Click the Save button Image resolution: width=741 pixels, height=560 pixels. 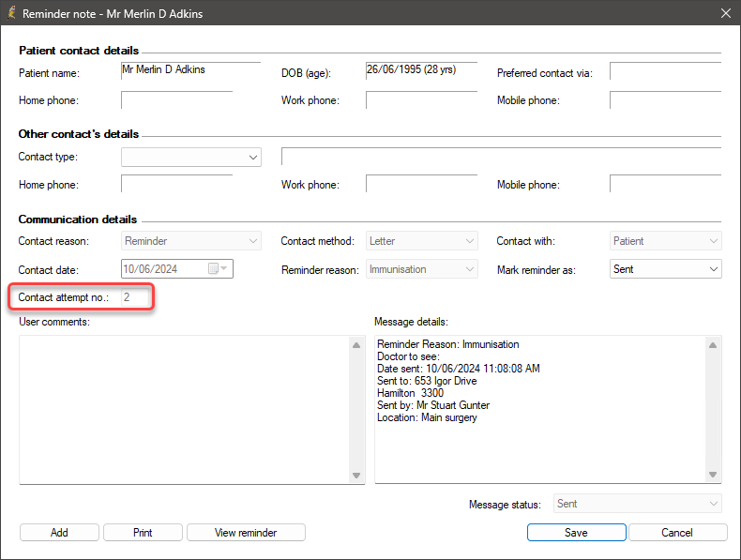576,532
